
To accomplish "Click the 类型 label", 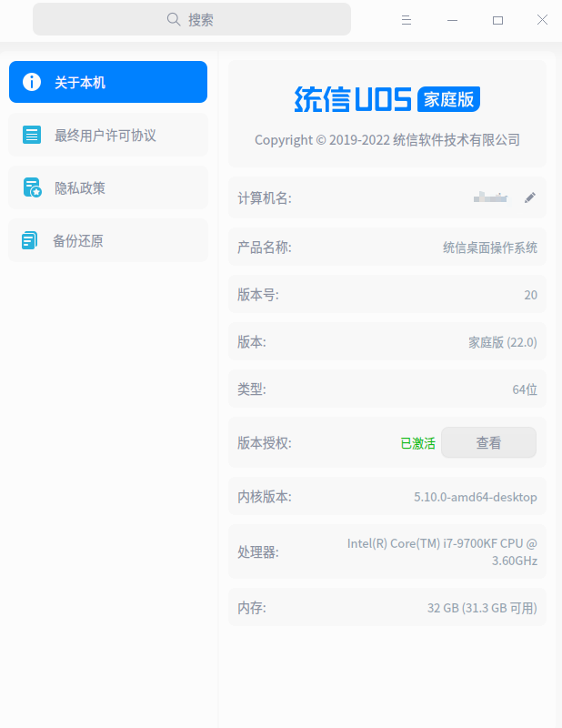I will [x=252, y=389].
